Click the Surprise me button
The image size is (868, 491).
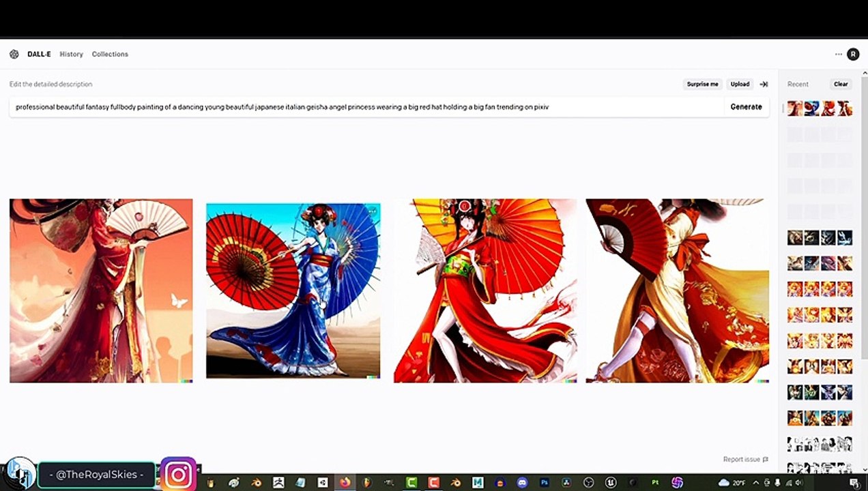(x=702, y=84)
